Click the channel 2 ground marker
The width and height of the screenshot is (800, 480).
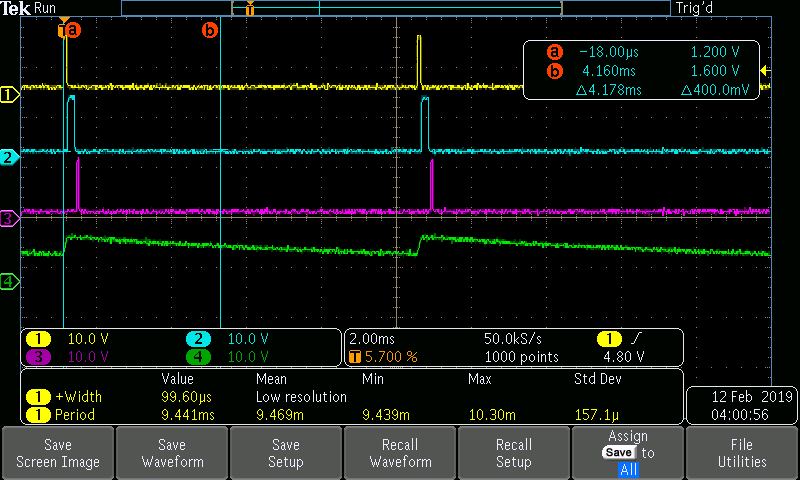click(x=9, y=158)
